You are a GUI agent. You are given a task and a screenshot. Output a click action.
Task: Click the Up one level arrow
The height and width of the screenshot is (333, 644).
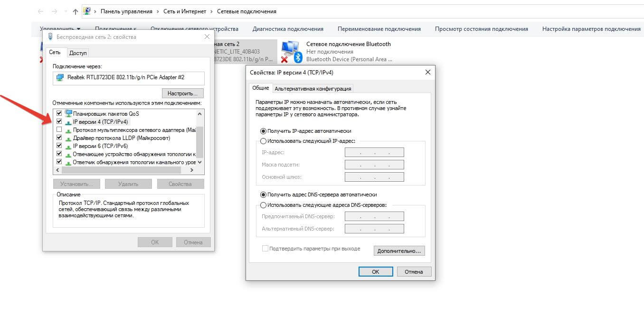coord(76,11)
